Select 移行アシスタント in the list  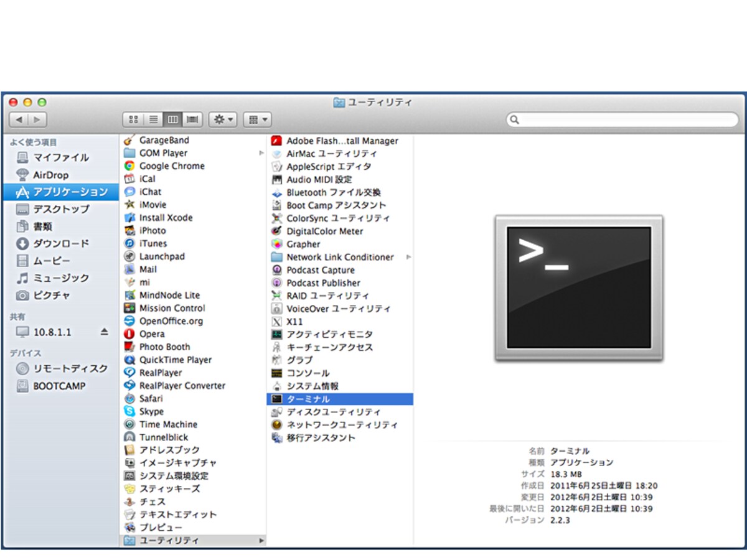(x=340, y=437)
